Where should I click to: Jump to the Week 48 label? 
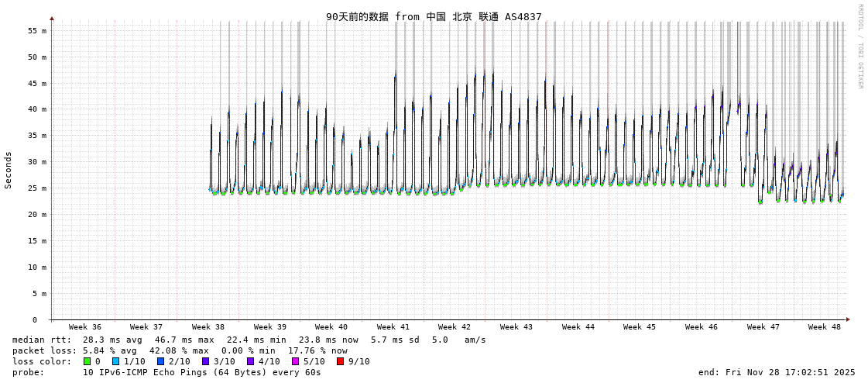click(825, 327)
